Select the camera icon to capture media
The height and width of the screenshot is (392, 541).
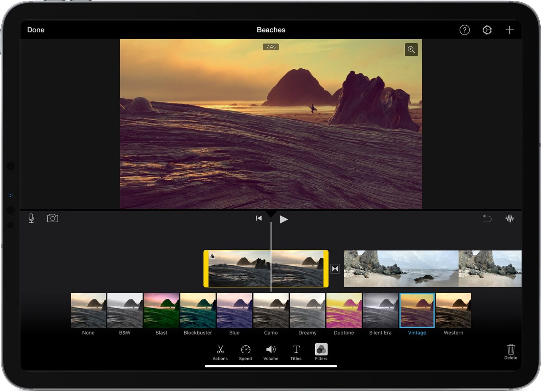pyautogui.click(x=52, y=218)
